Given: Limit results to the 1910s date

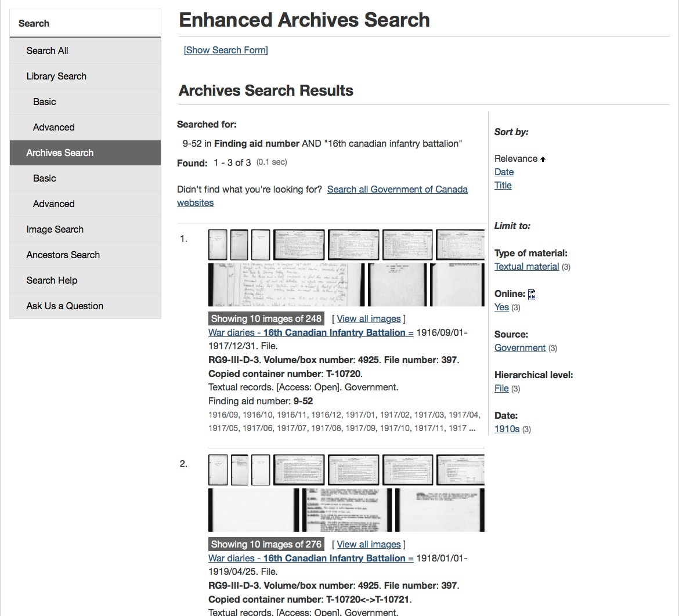Looking at the screenshot, I should tap(506, 429).
